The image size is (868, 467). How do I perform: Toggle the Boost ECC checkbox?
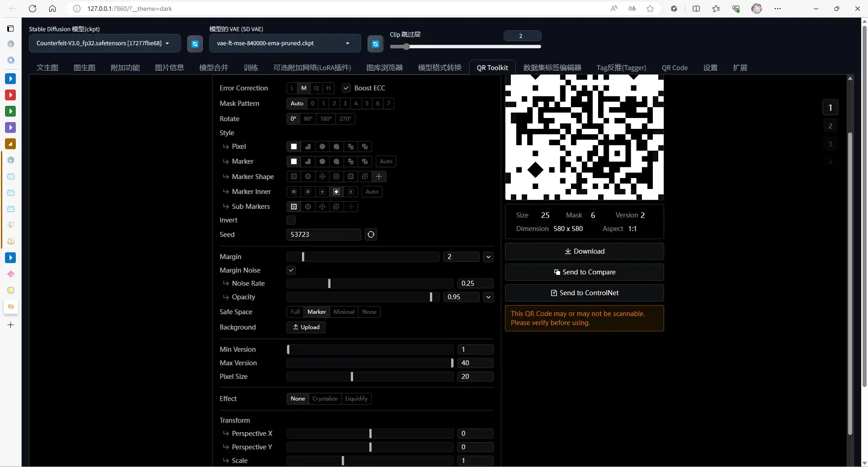click(x=346, y=88)
